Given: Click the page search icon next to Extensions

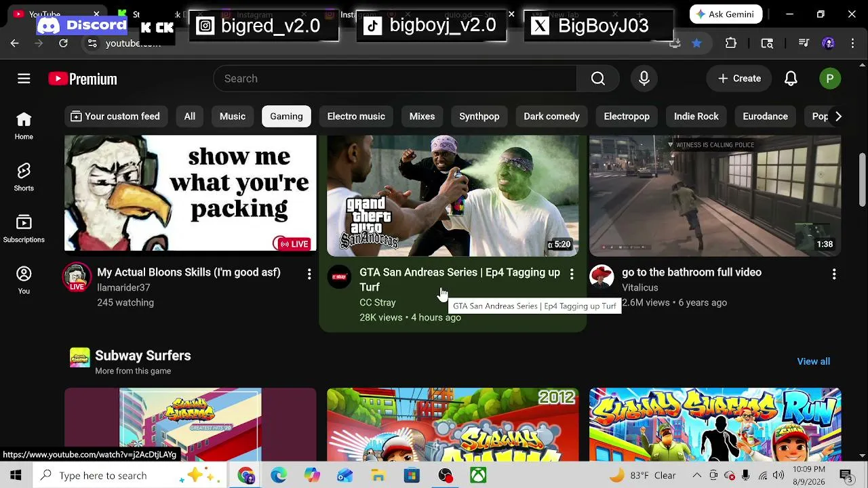Looking at the screenshot, I should pos(767,43).
